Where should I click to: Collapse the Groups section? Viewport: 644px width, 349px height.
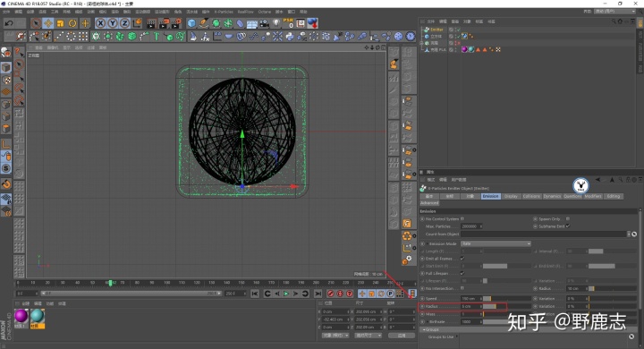(424, 329)
